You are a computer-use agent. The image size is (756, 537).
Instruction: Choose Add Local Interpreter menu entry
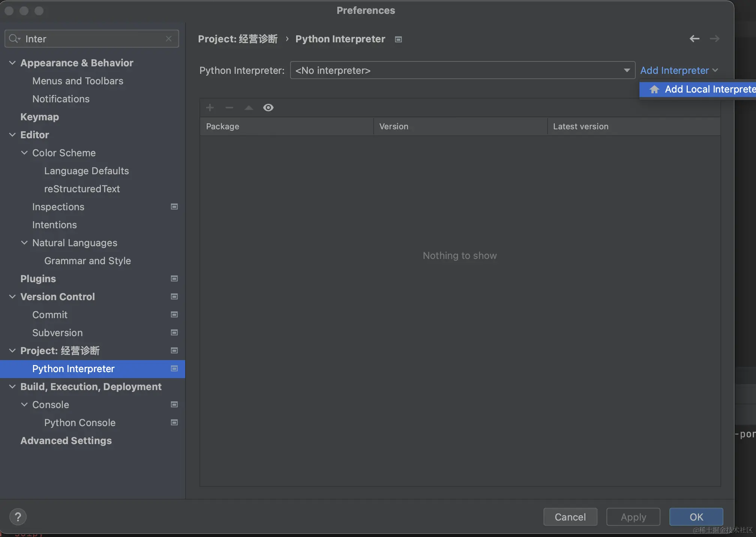[x=698, y=89]
